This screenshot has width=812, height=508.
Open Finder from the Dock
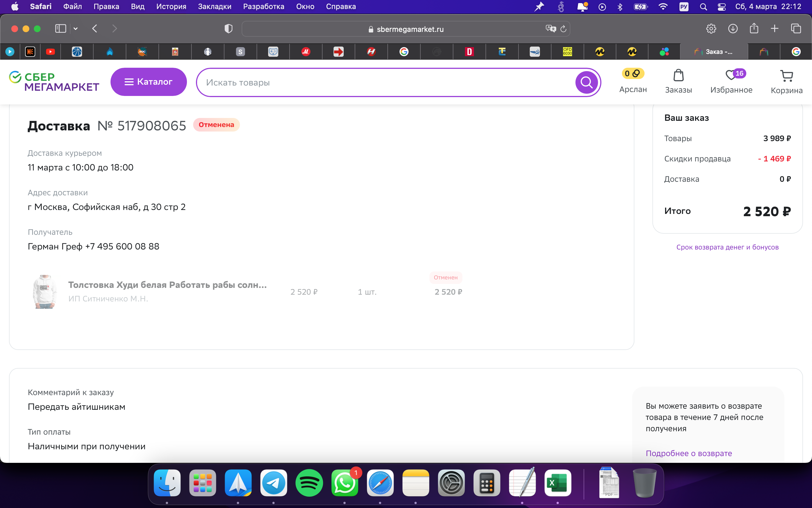click(x=167, y=483)
